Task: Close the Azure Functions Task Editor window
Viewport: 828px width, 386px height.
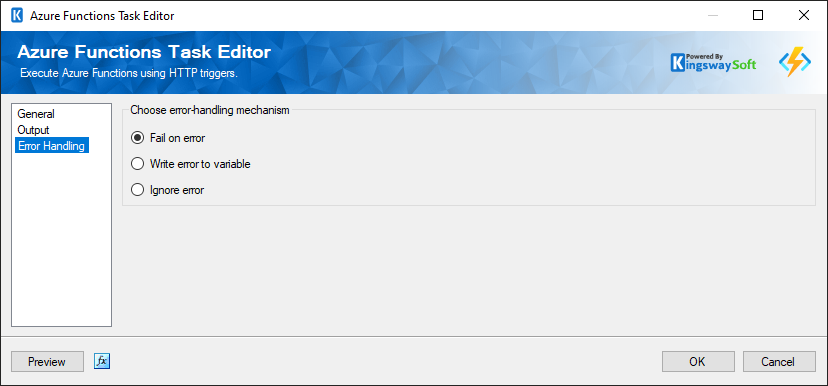Action: pyautogui.click(x=804, y=15)
